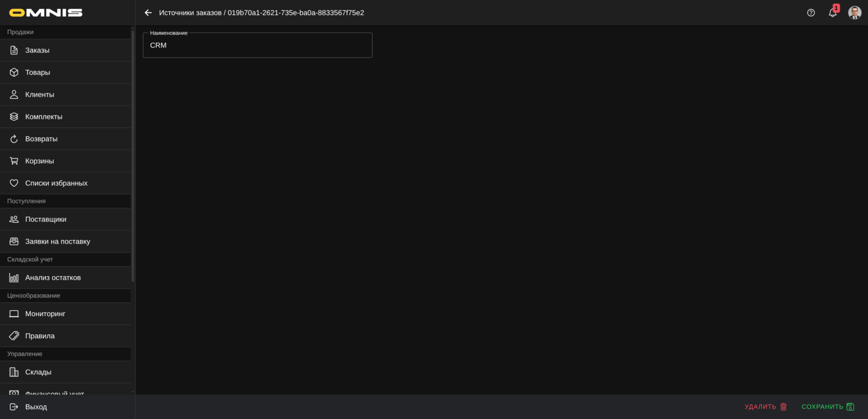
Task: Open the user profile avatar
Action: point(854,13)
